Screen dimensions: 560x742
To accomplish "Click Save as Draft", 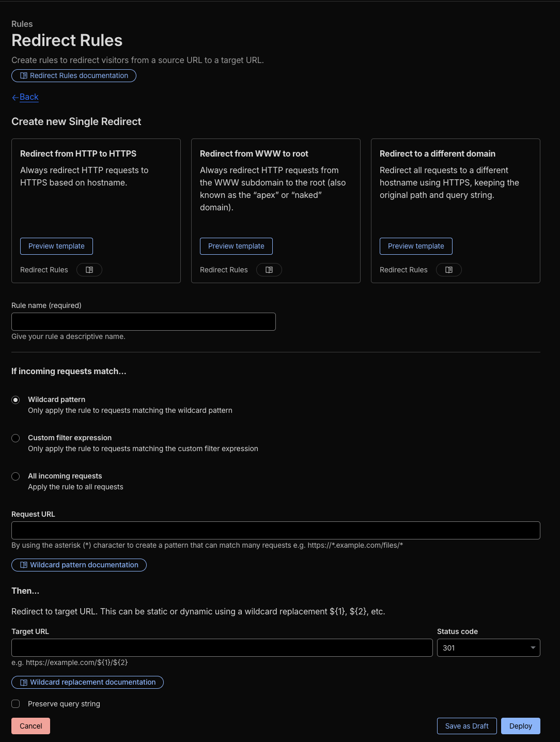I will pyautogui.click(x=466, y=726).
